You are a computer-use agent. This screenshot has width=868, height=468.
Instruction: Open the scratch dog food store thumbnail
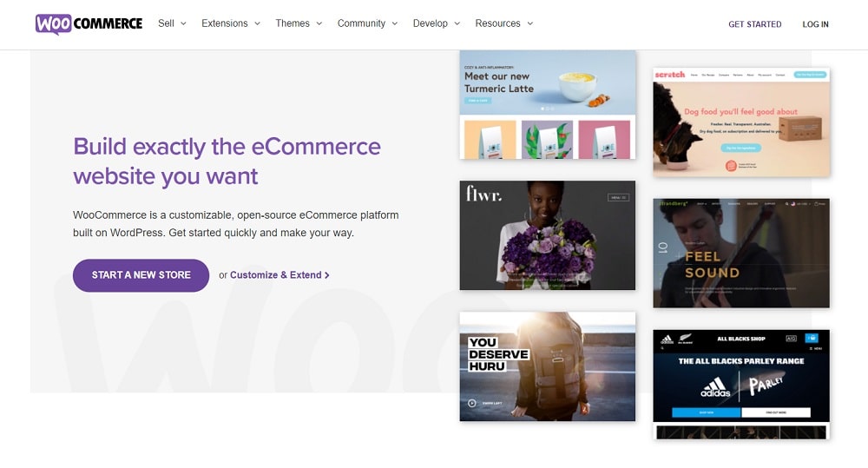pos(741,122)
